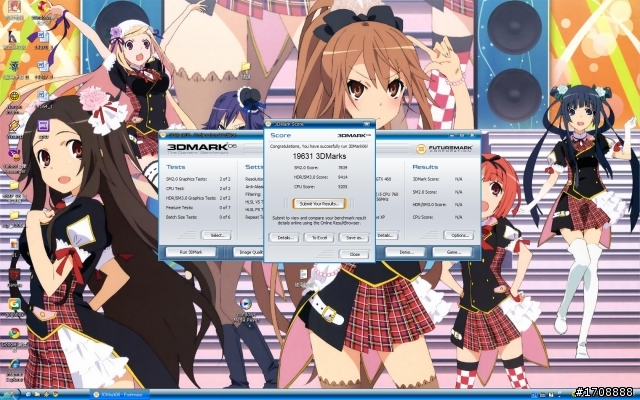The width and height of the screenshot is (640, 400).
Task: Open the dark-haired figure desktop icon
Action: [14, 37]
